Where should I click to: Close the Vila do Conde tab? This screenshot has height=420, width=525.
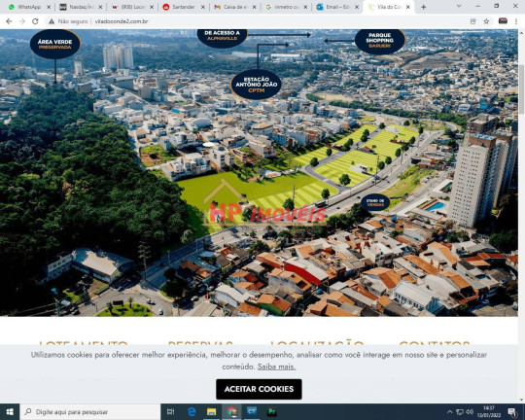pos(407,7)
